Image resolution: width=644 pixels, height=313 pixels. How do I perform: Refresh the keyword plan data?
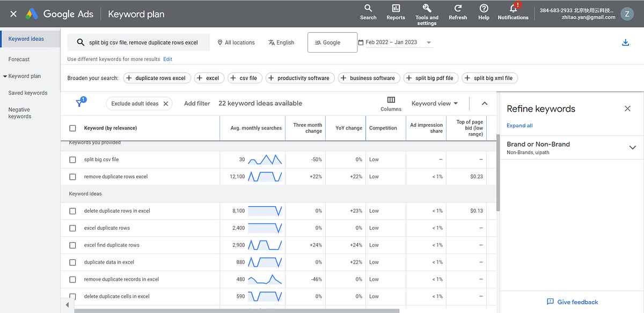click(458, 11)
